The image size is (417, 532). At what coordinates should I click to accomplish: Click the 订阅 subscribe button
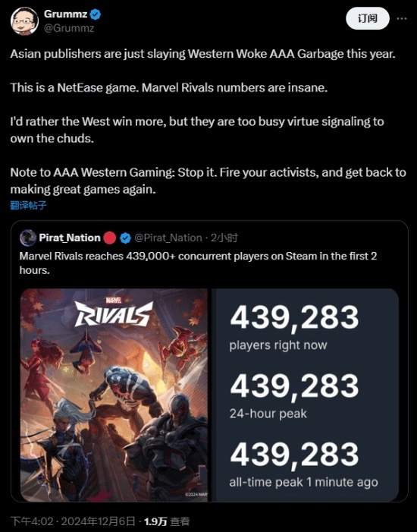point(368,19)
